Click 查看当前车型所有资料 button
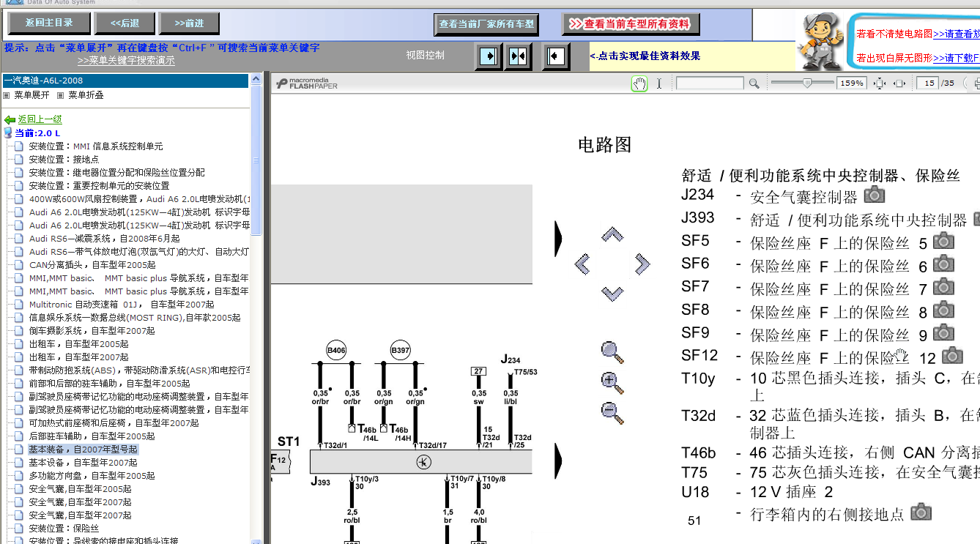Viewport: 980px width, 544px height. click(x=631, y=24)
